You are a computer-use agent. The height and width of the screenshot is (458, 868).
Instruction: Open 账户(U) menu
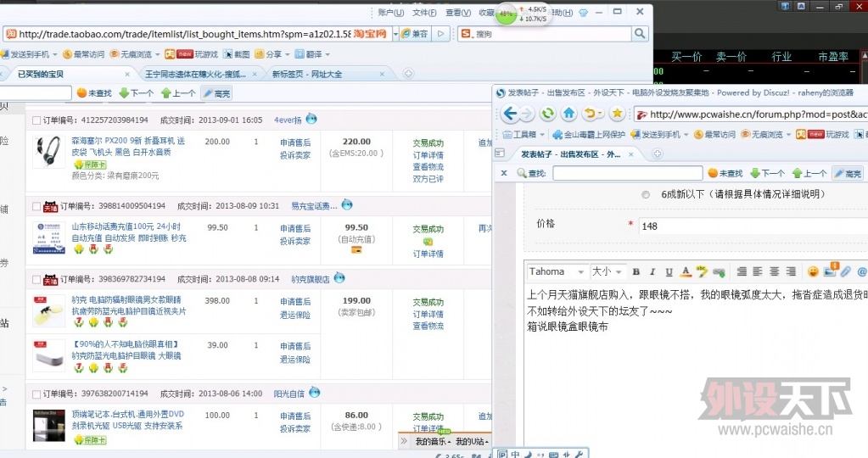click(x=391, y=12)
